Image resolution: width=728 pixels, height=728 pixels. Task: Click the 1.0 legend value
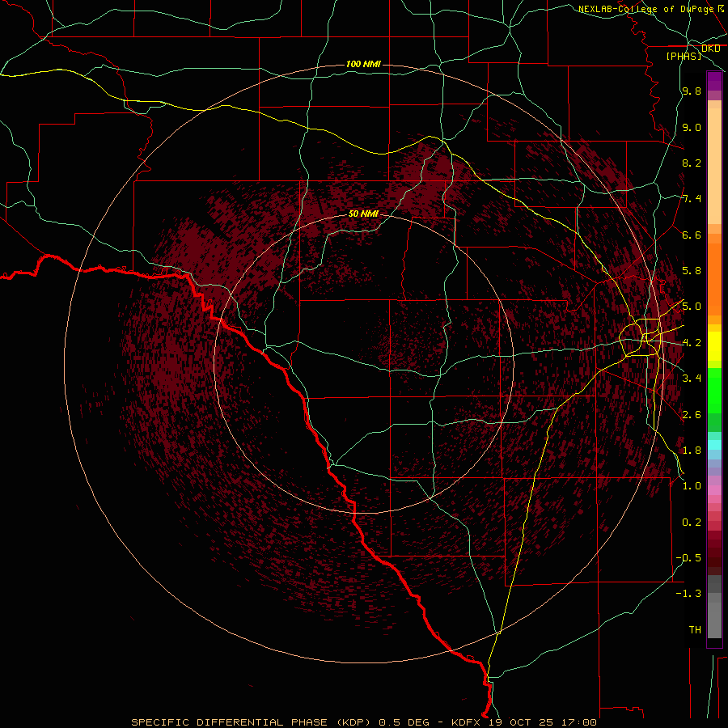[x=692, y=486]
